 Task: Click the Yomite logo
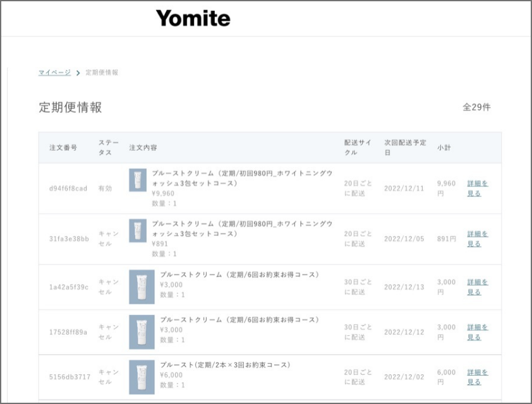pyautogui.click(x=193, y=18)
